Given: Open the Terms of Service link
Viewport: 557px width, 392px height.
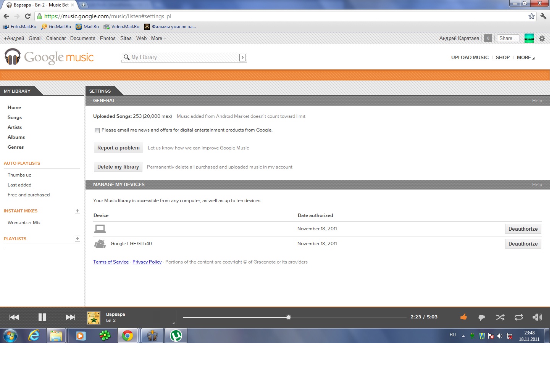Looking at the screenshot, I should pos(111,262).
